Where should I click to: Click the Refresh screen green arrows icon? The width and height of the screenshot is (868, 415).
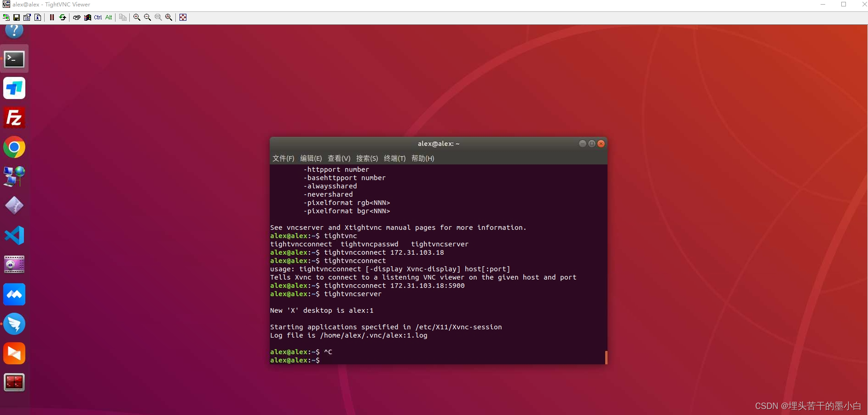click(x=63, y=18)
